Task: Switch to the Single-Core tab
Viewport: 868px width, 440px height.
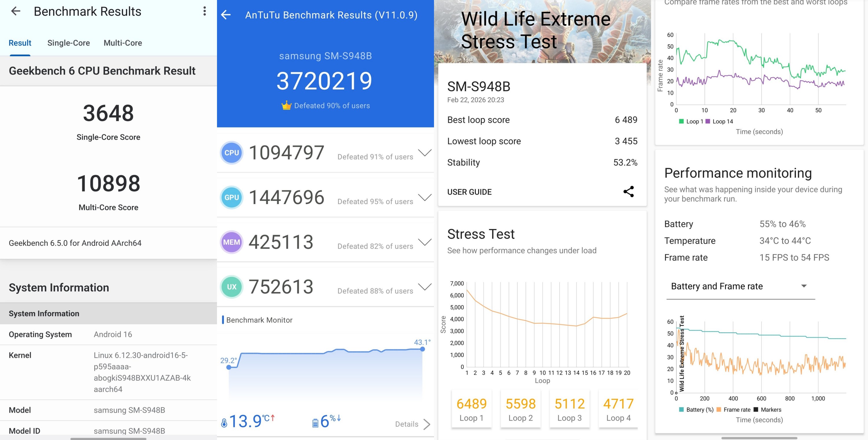Action: pyautogui.click(x=68, y=43)
